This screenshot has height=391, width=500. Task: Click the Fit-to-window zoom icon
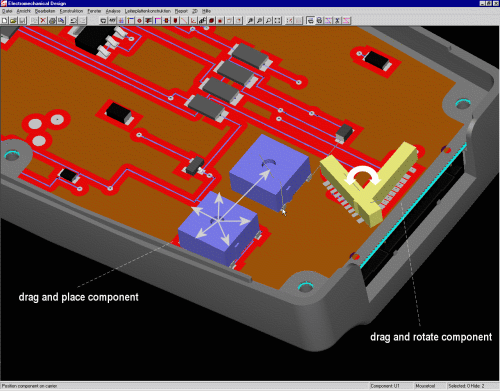tap(277, 21)
